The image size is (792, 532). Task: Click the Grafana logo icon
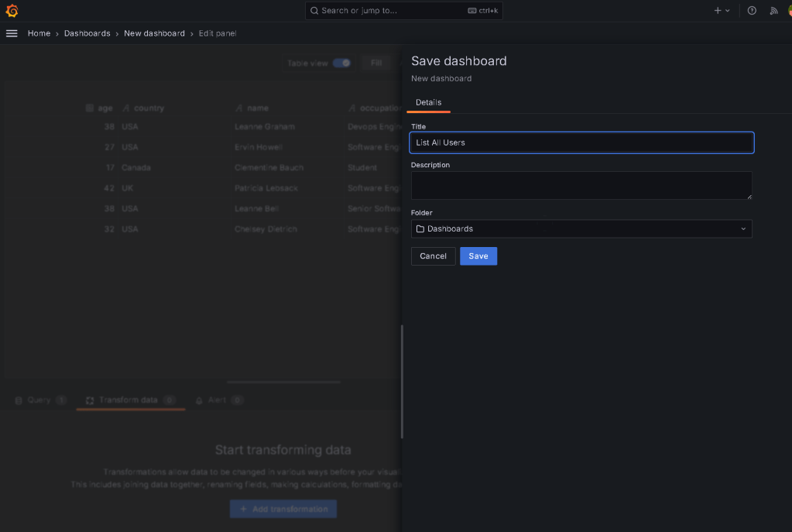click(x=12, y=11)
